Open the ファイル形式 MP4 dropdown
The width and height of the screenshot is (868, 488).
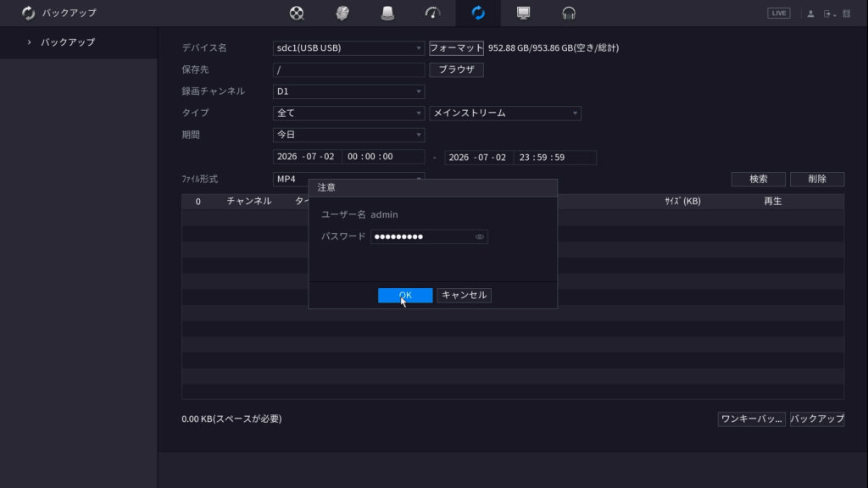tap(348, 178)
